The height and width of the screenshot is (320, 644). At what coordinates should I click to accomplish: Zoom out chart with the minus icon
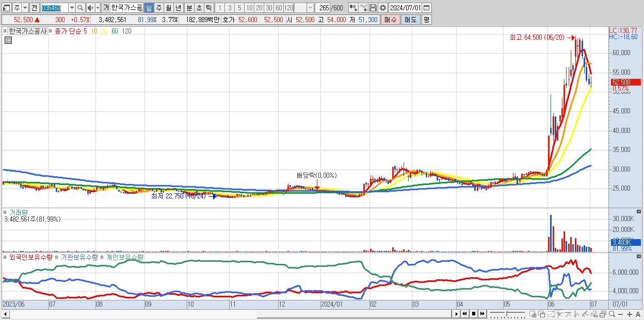(x=620, y=314)
